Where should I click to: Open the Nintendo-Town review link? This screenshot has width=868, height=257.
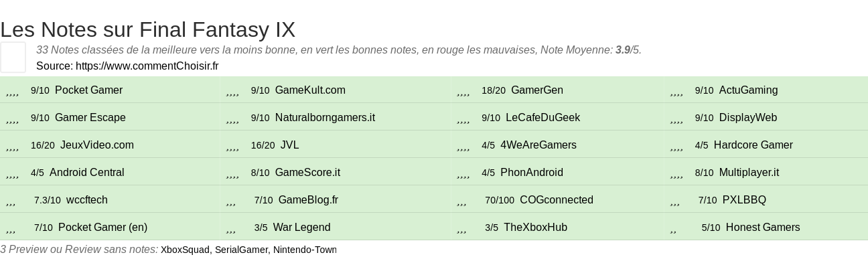tap(304, 250)
